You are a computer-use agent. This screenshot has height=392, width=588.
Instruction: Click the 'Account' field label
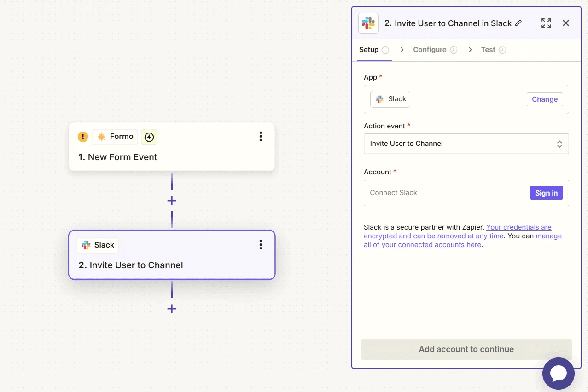click(x=378, y=172)
